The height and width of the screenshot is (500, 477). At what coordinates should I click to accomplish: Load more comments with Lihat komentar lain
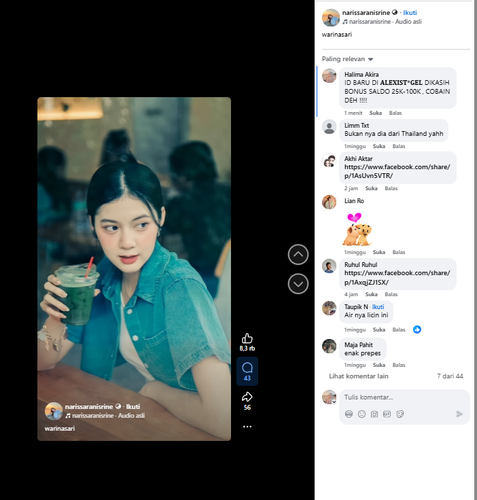(358, 376)
